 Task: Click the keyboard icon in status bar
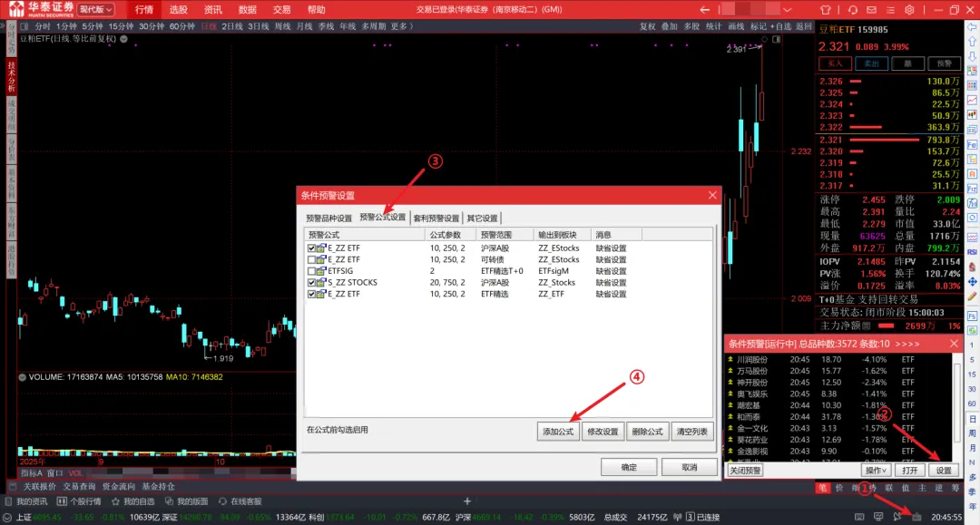click(859, 517)
